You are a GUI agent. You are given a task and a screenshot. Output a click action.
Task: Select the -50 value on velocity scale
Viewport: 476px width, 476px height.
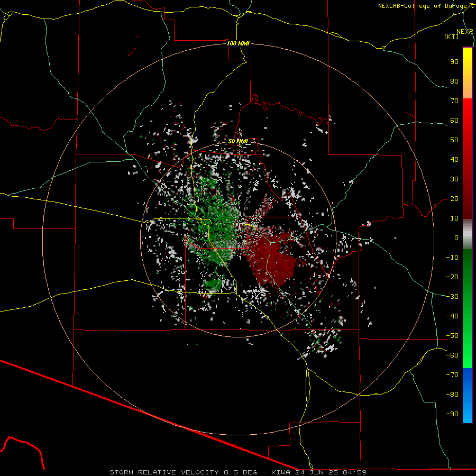pos(452,336)
